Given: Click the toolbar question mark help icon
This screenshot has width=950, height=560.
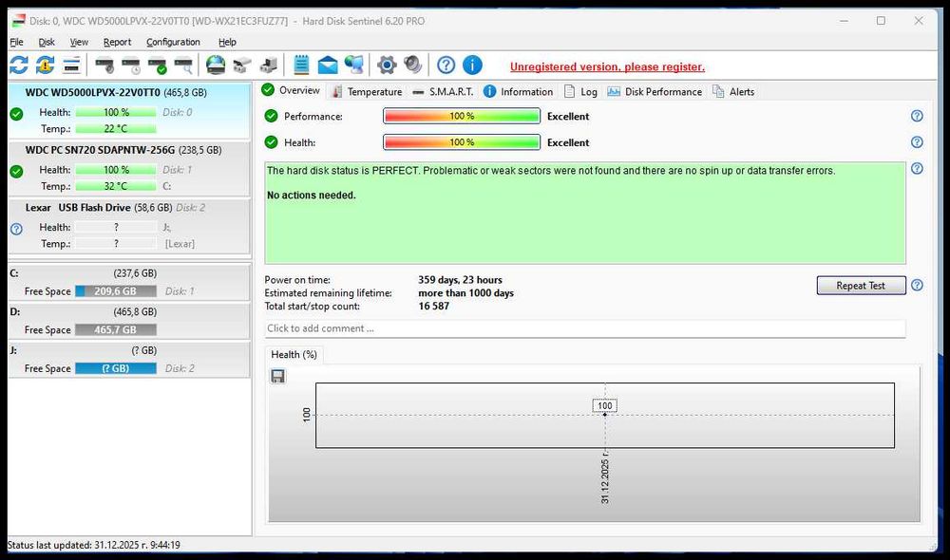Looking at the screenshot, I should click(x=446, y=65).
